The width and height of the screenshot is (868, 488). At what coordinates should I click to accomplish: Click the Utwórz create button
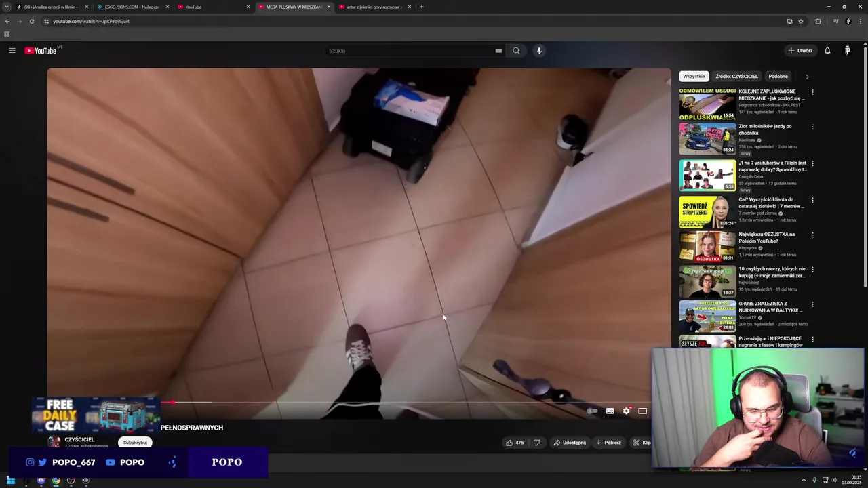(x=800, y=50)
